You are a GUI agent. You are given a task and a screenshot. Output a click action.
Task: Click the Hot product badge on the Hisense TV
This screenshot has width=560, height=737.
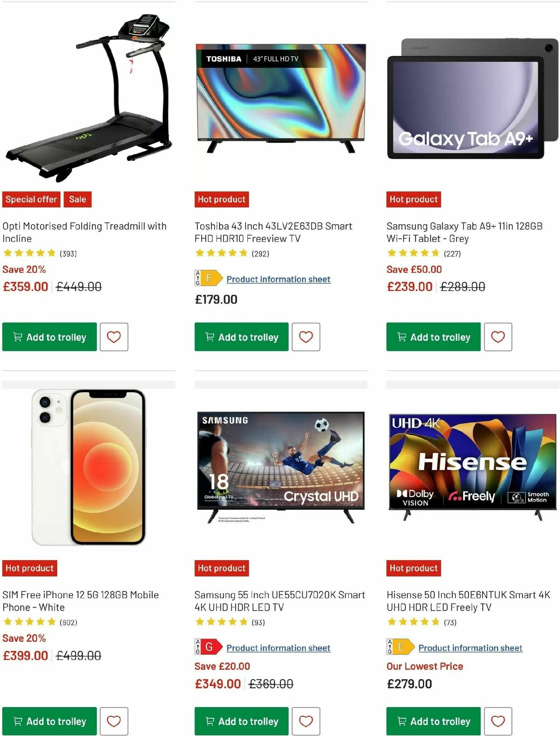(413, 568)
